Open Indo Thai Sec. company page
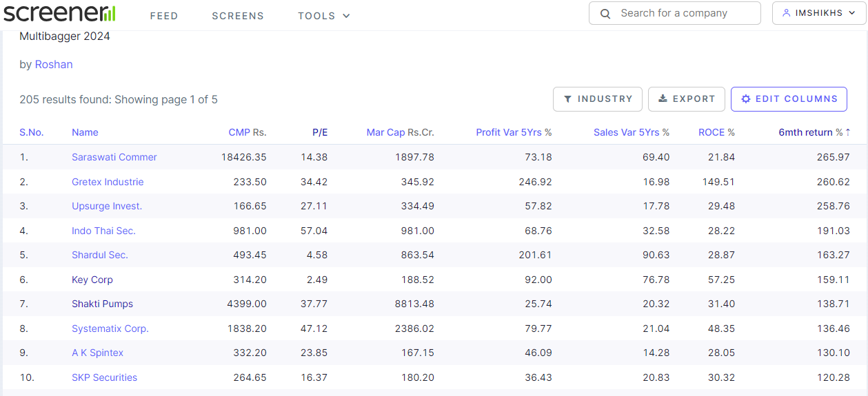This screenshot has height=396, width=868. [x=103, y=231]
